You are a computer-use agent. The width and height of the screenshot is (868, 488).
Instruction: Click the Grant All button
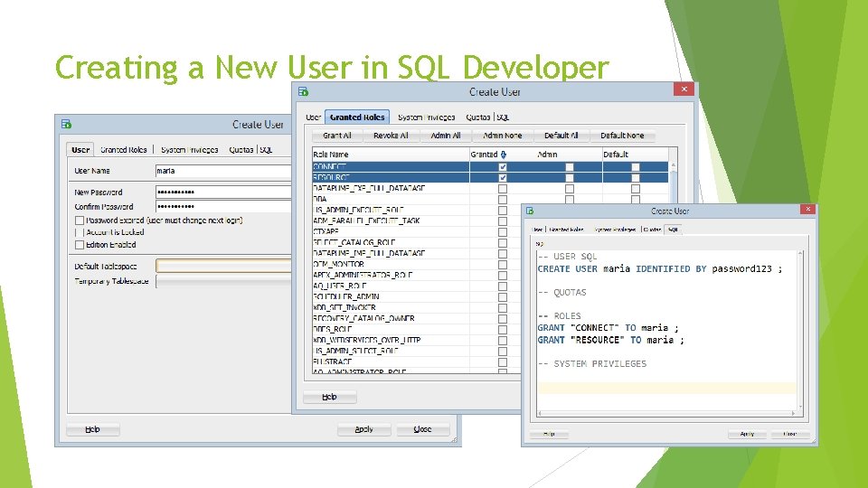coord(336,135)
